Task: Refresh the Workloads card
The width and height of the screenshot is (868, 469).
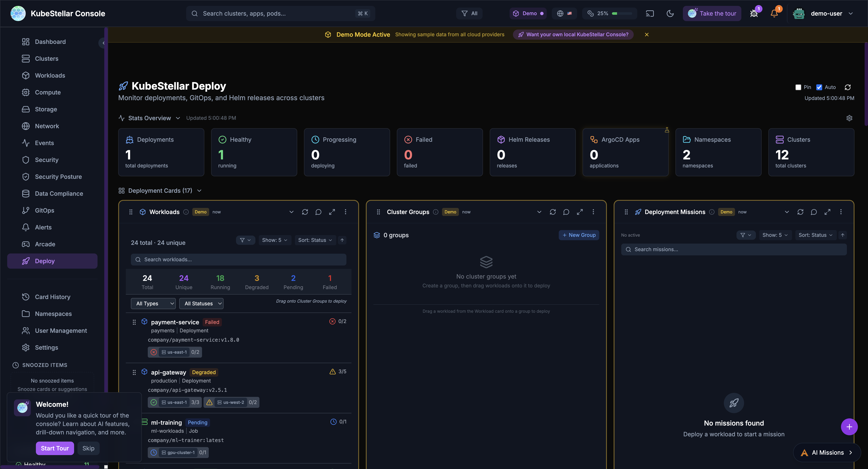Action: [305, 212]
